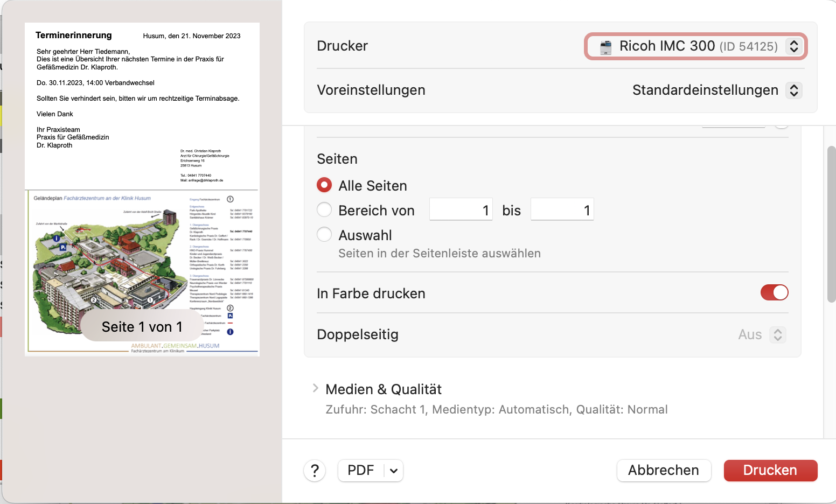
Task: Click the Drucker selector stepper arrows
Action: click(x=794, y=46)
